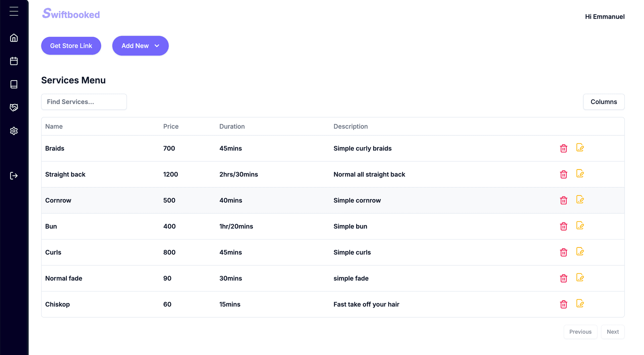Edit the Normal fade service
This screenshot has width=644, height=355.
point(580,278)
